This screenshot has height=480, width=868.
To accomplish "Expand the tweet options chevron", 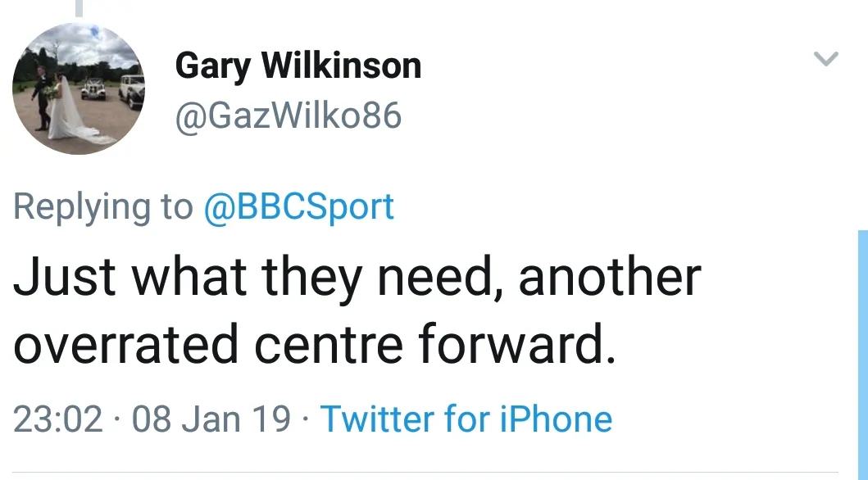I will 826,59.
